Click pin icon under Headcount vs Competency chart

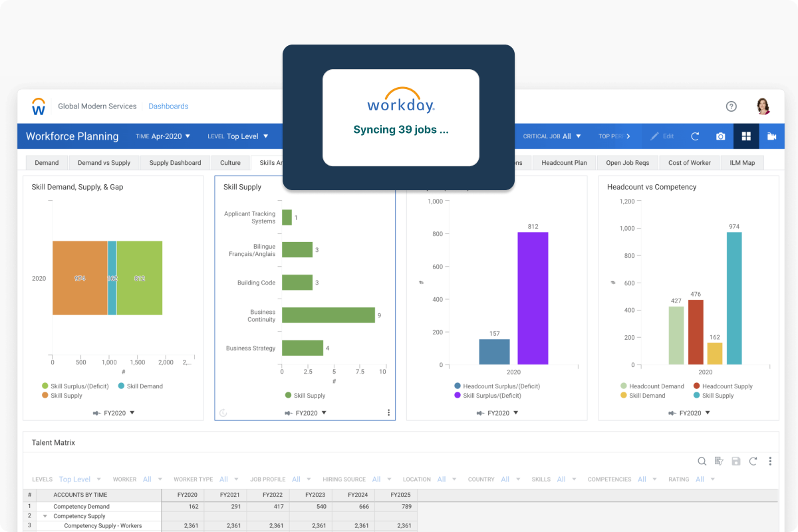672,413
